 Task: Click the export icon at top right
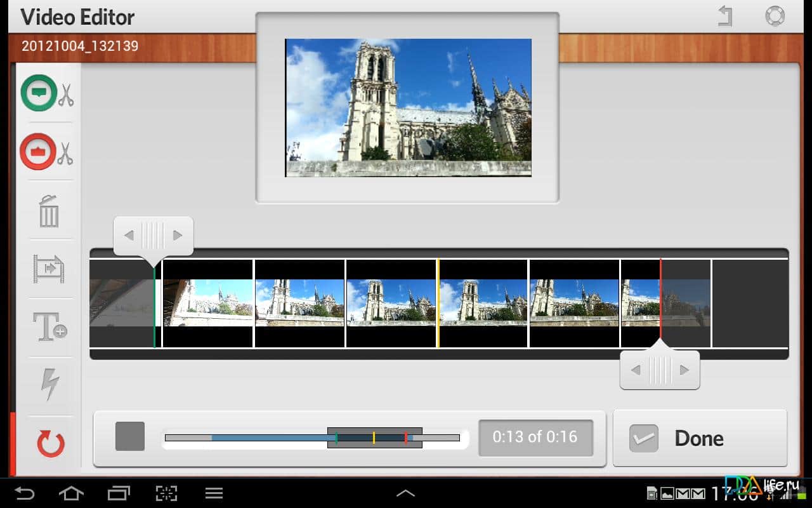click(x=725, y=16)
